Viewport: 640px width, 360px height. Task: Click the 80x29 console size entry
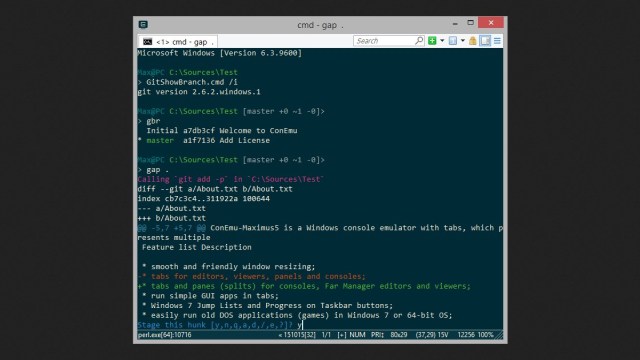pyautogui.click(x=399, y=335)
